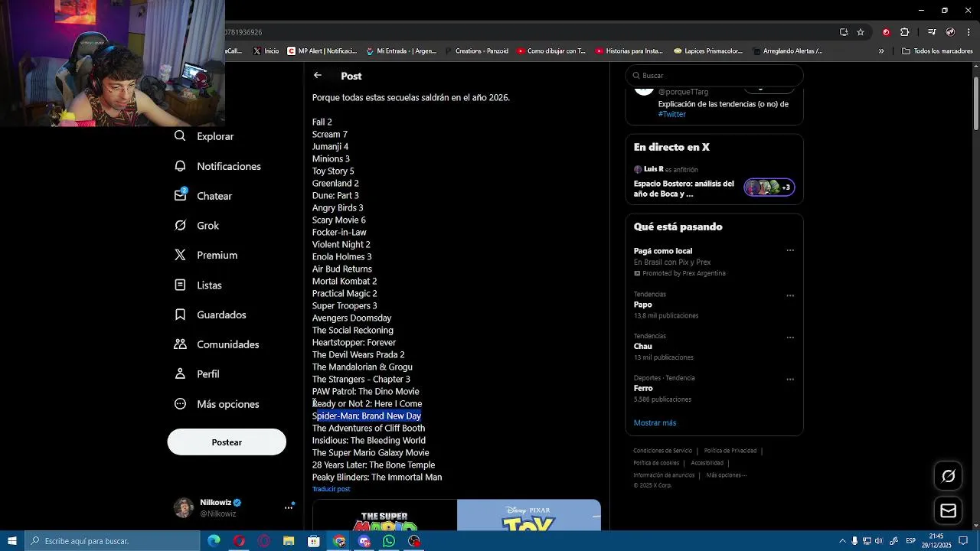The height and width of the screenshot is (551, 980).
Task: Click the Chrome icon in the taskbar
Action: tap(339, 541)
